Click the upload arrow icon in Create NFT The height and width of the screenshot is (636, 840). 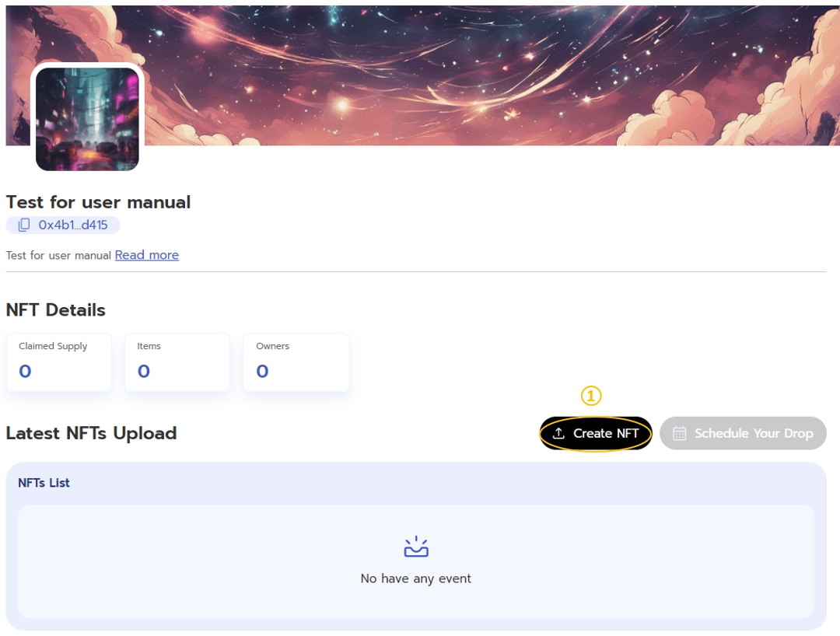click(x=558, y=433)
